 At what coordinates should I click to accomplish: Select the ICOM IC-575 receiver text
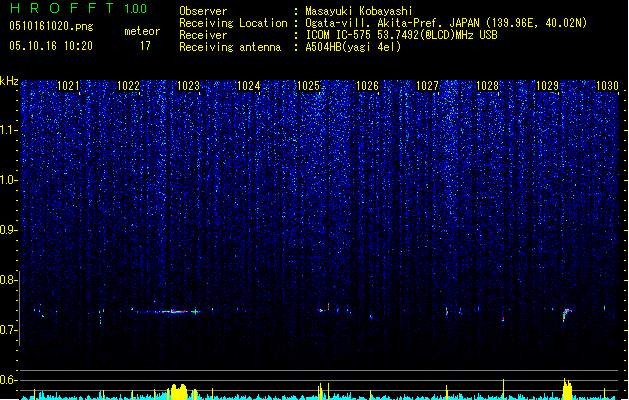[x=401, y=35]
